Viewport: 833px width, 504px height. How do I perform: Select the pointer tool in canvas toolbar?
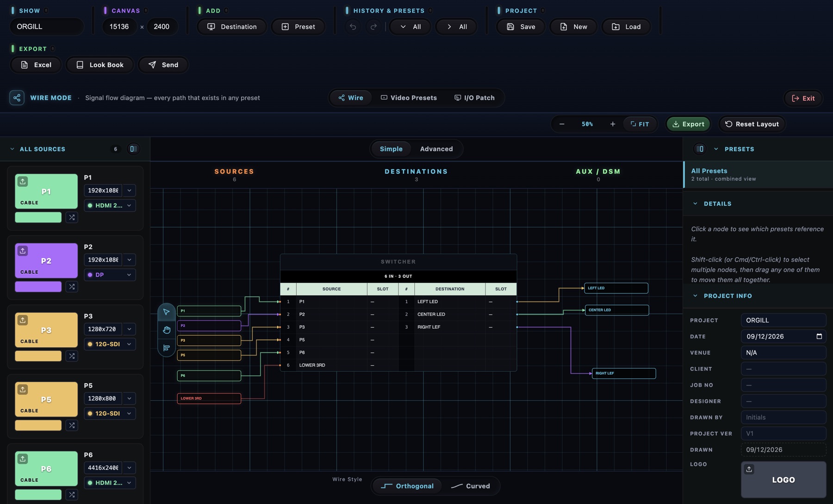point(167,312)
